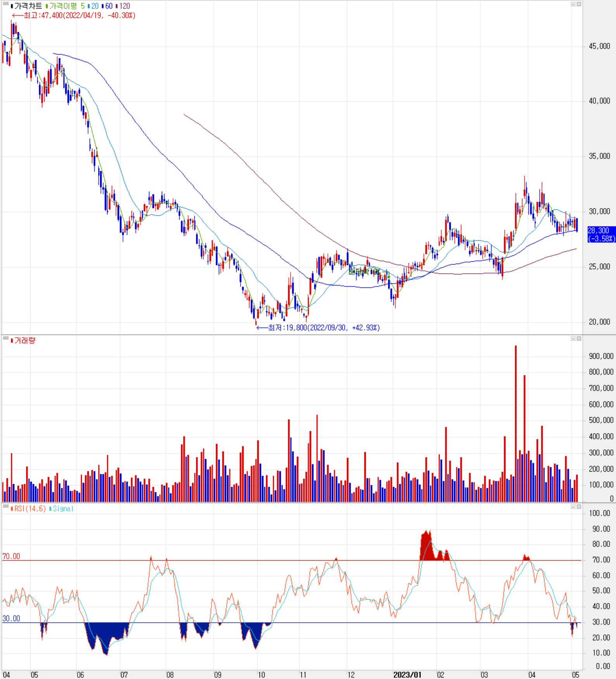Select the 거래량 volume legend label
Viewport: 616px width, 679px height.
point(23,340)
